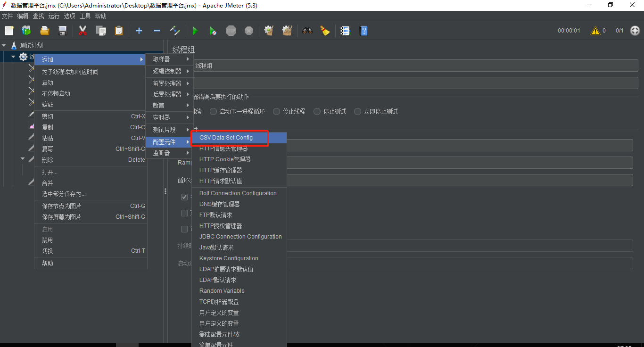Image resolution: width=644 pixels, height=347 pixels.
Task: Click the Open file folder icon
Action: [x=45, y=31]
